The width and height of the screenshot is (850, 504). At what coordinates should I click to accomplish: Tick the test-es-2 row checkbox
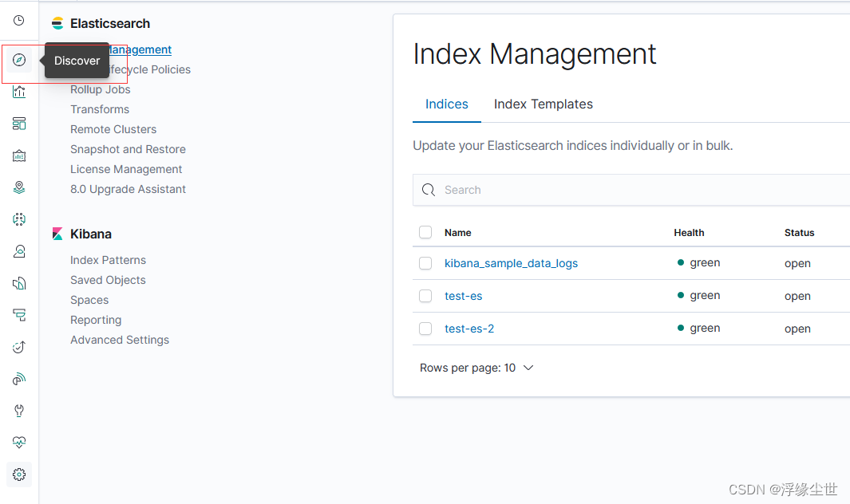click(425, 329)
